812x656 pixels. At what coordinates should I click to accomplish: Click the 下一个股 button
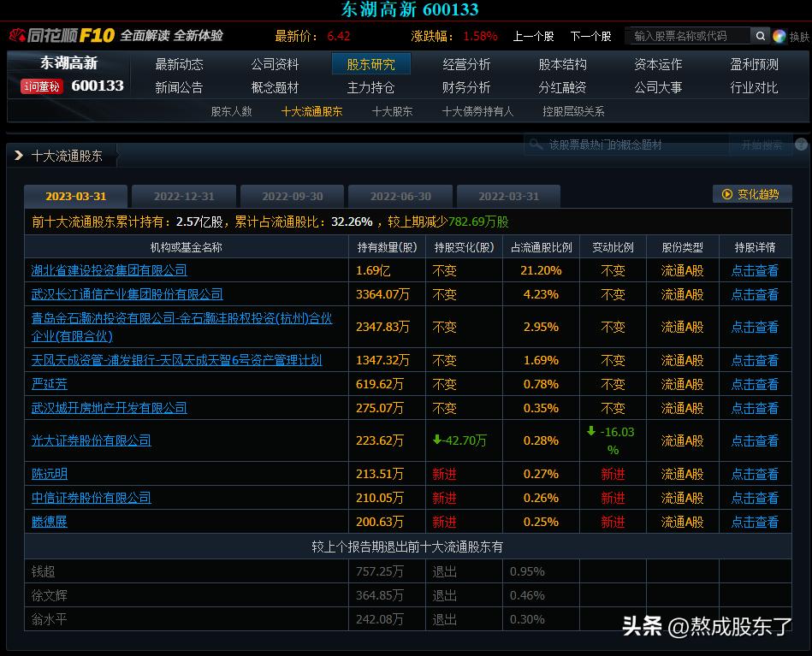click(593, 36)
